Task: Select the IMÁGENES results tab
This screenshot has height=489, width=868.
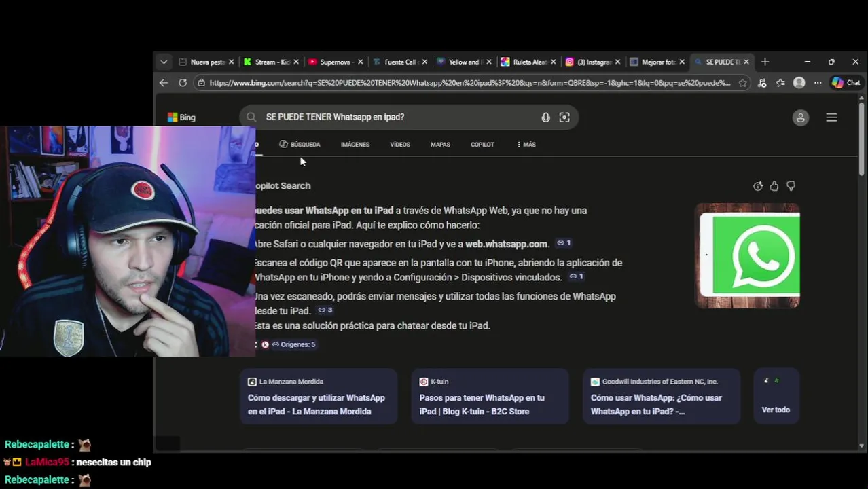Action: point(355,145)
